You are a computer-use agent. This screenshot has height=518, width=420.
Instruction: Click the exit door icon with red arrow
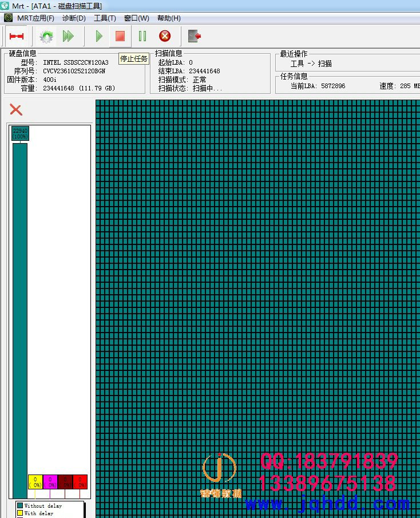tap(195, 36)
